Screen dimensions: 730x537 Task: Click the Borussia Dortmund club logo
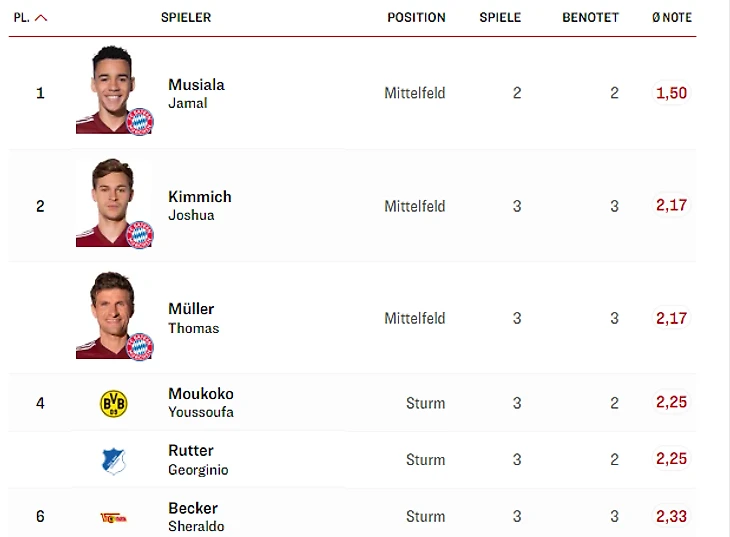point(114,403)
